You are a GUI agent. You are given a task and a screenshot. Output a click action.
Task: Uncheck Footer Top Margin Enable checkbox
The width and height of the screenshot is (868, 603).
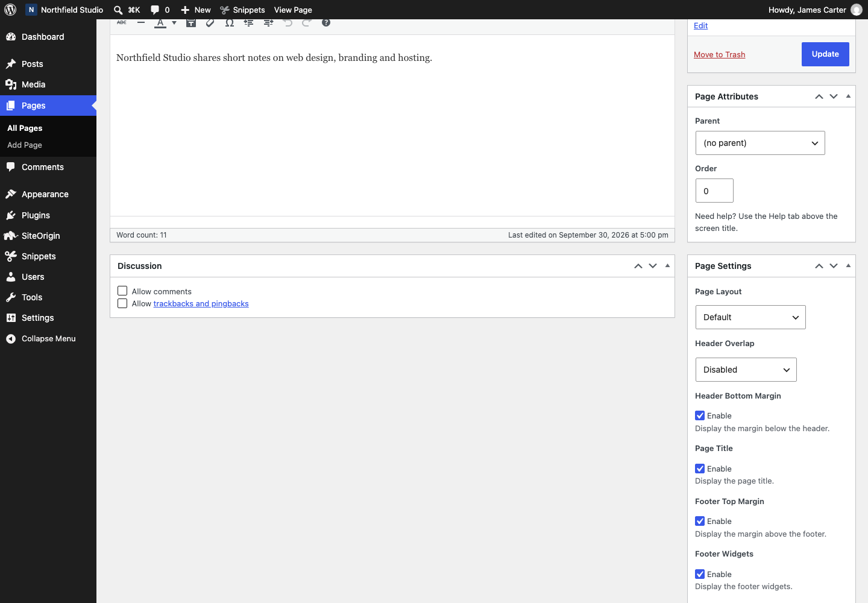click(700, 521)
